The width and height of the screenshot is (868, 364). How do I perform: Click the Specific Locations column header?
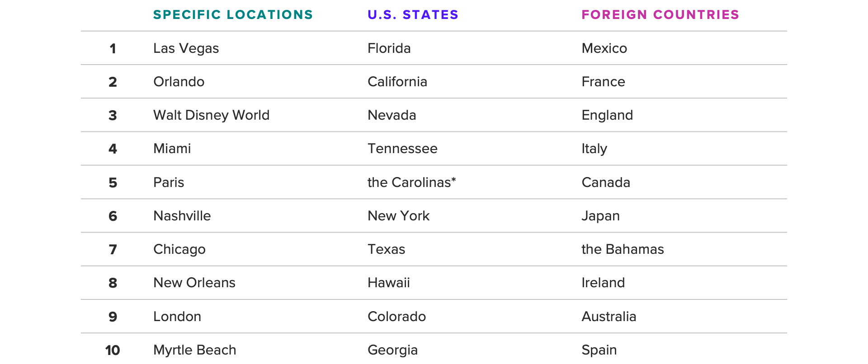(x=233, y=14)
